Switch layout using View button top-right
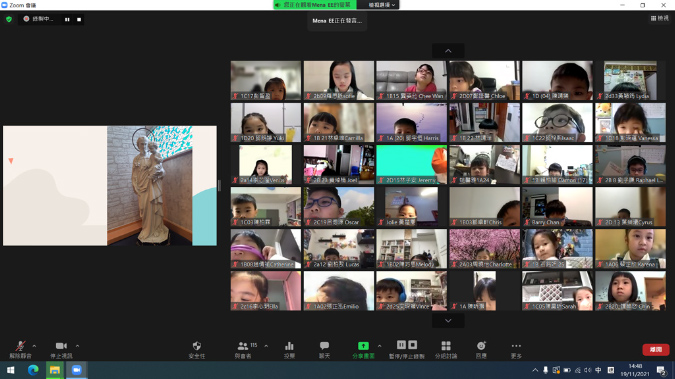 [660, 18]
